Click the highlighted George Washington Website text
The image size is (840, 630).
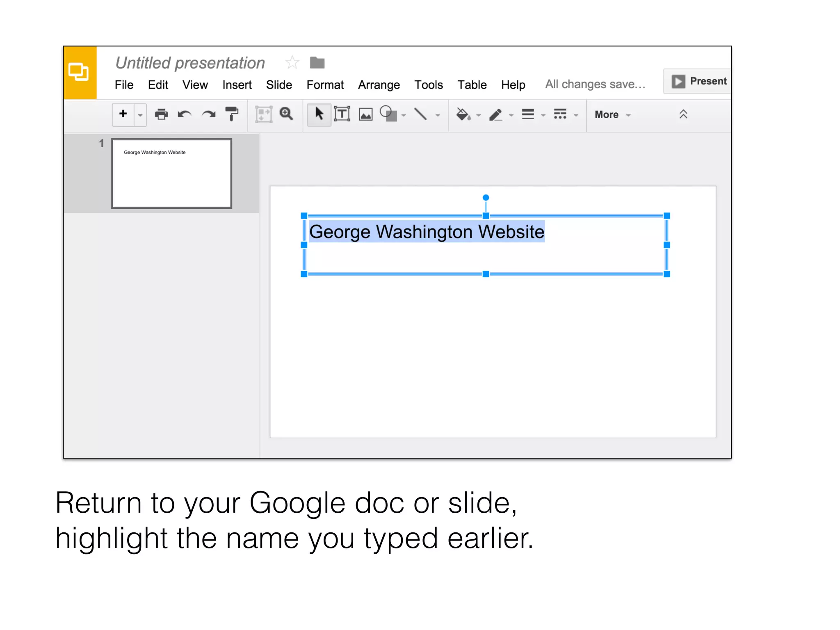427,232
